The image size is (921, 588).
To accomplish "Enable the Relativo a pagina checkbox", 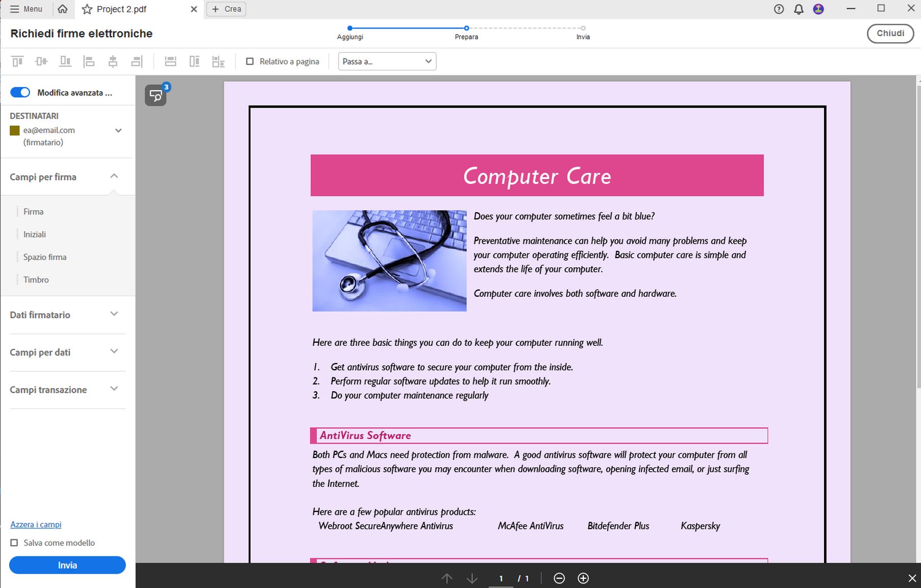I will [250, 62].
